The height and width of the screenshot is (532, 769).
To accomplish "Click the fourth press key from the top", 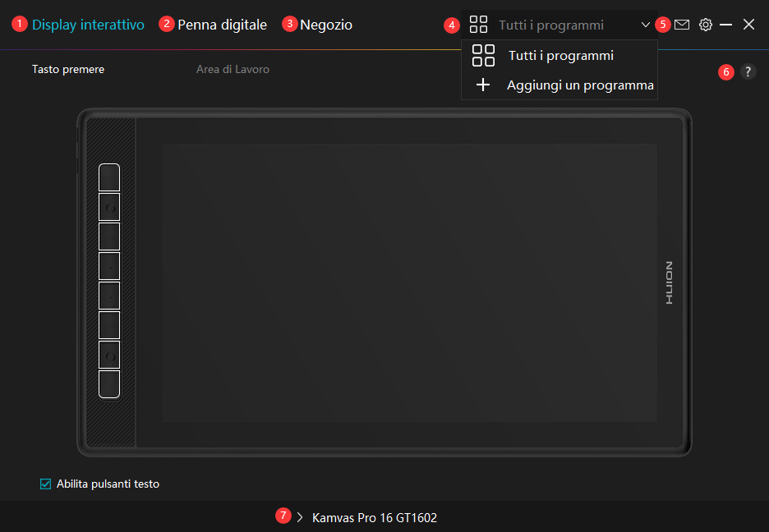I will click(109, 266).
